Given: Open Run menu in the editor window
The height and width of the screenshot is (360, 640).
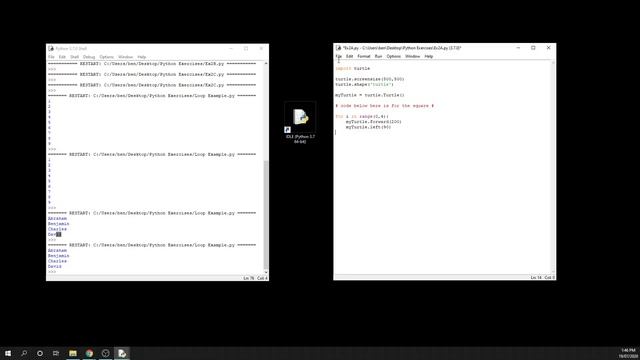Looking at the screenshot, I should 378,56.
